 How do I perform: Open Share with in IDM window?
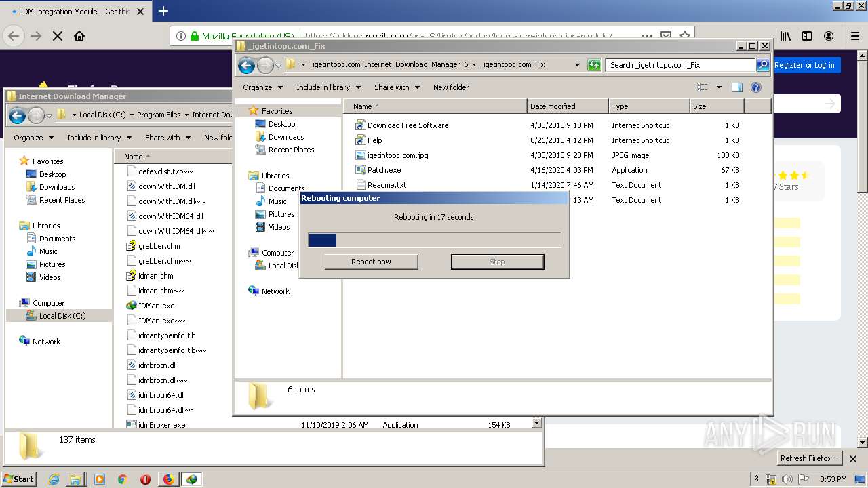[168, 138]
